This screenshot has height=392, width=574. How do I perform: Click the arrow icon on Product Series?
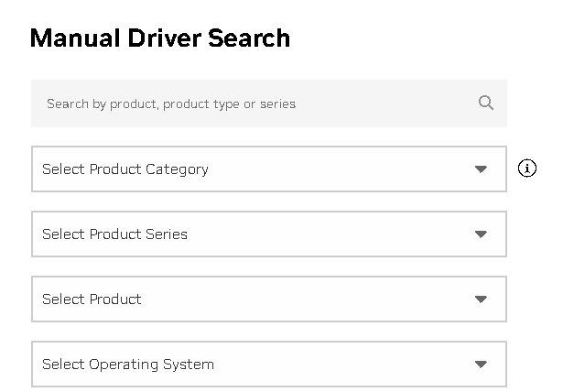coord(482,234)
